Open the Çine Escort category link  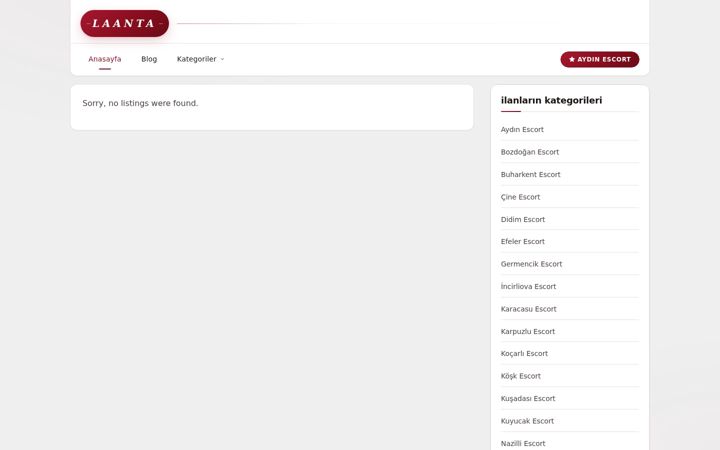pyautogui.click(x=520, y=197)
